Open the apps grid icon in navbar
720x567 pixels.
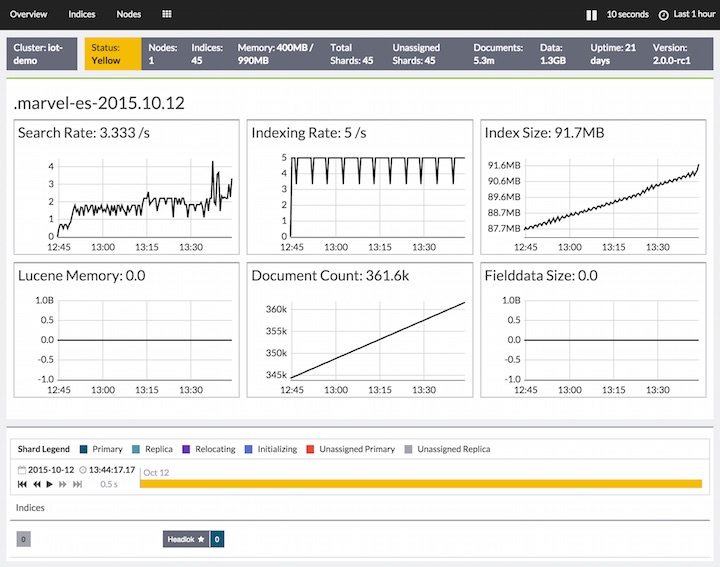(x=167, y=15)
